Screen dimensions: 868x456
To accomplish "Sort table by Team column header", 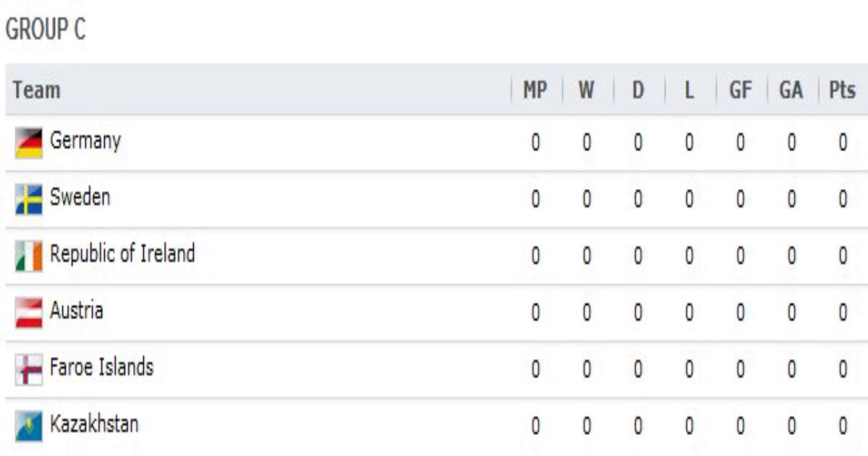I will [37, 90].
